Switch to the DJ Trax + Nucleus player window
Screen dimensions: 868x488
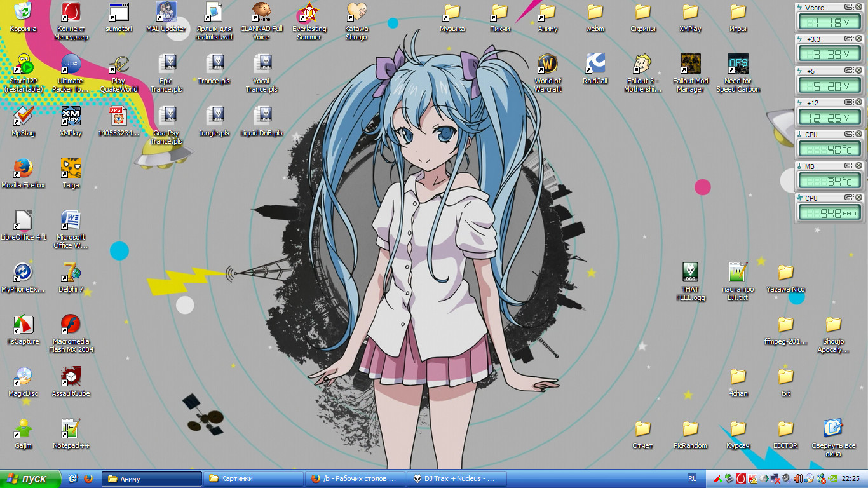click(x=456, y=478)
